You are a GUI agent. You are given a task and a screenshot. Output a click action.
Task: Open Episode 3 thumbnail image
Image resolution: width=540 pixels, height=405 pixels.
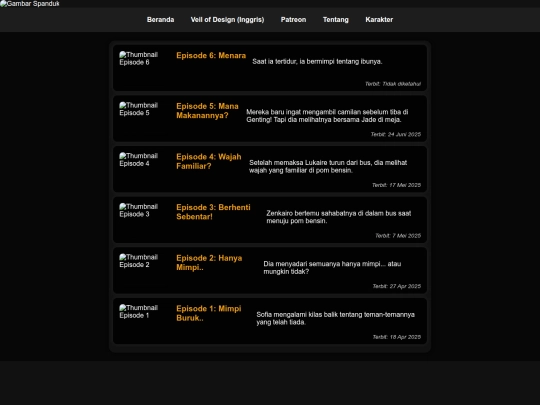[x=138, y=210]
